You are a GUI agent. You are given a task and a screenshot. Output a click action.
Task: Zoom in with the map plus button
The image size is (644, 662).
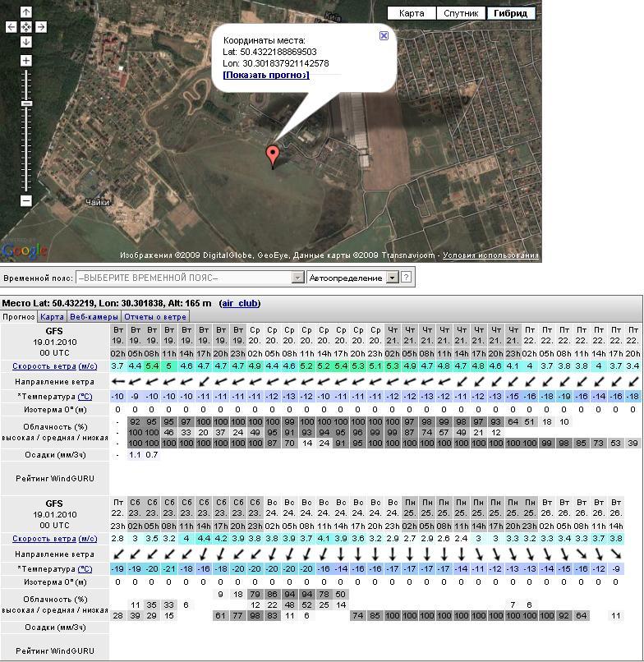pos(26,62)
